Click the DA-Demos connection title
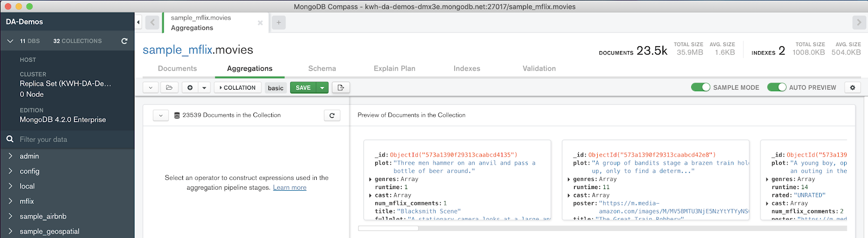The image size is (868, 238). click(x=24, y=22)
